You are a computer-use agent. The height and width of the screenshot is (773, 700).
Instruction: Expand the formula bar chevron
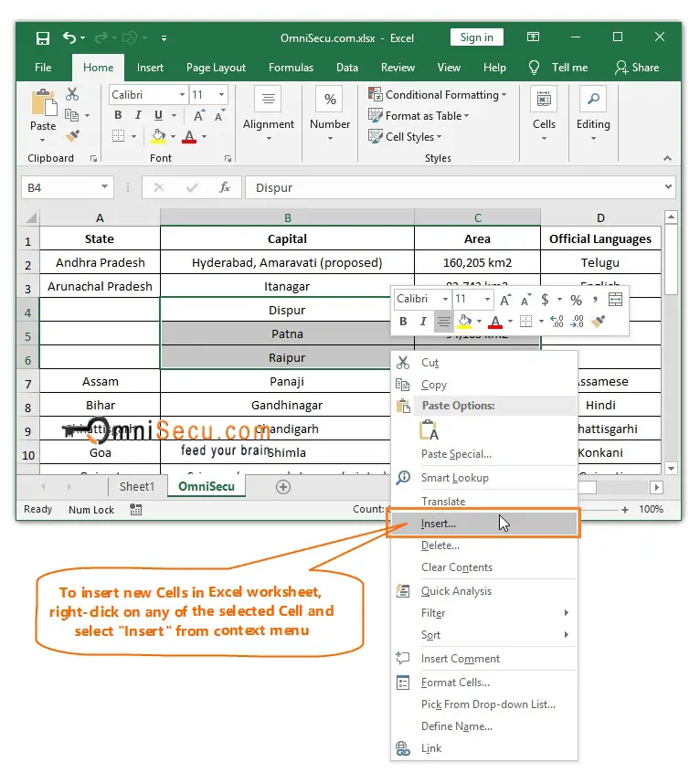(668, 186)
